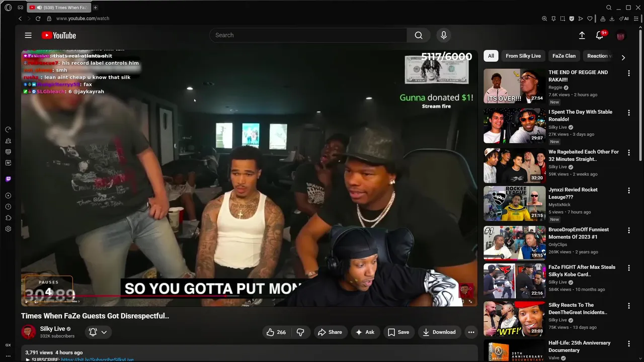Open the send/flow arrow icon
This screenshot has height=362, width=644.
tap(581, 19)
